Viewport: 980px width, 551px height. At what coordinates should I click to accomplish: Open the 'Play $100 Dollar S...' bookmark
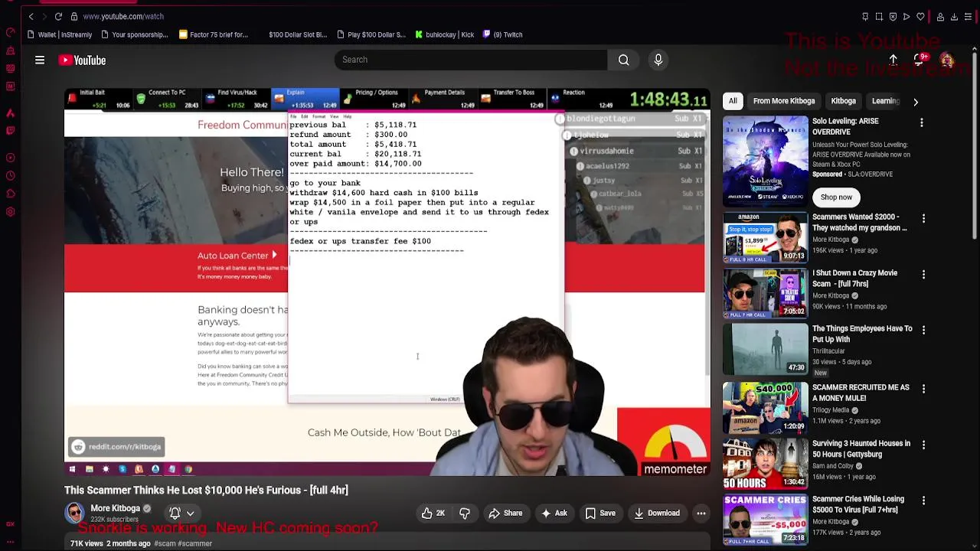[x=371, y=34]
